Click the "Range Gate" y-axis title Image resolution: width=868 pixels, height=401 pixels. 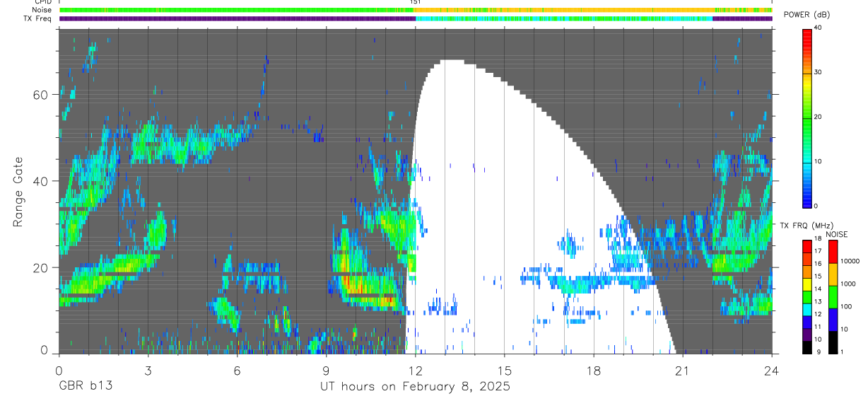pyautogui.click(x=18, y=192)
